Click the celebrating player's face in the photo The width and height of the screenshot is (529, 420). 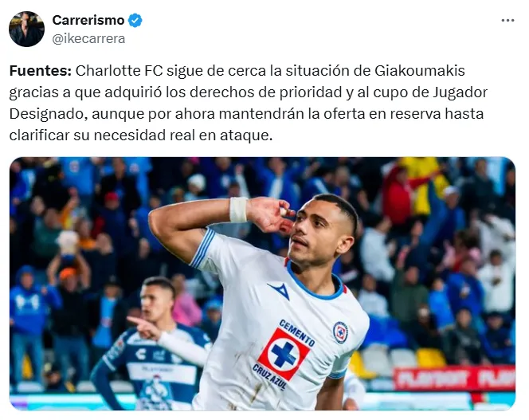pyautogui.click(x=317, y=231)
